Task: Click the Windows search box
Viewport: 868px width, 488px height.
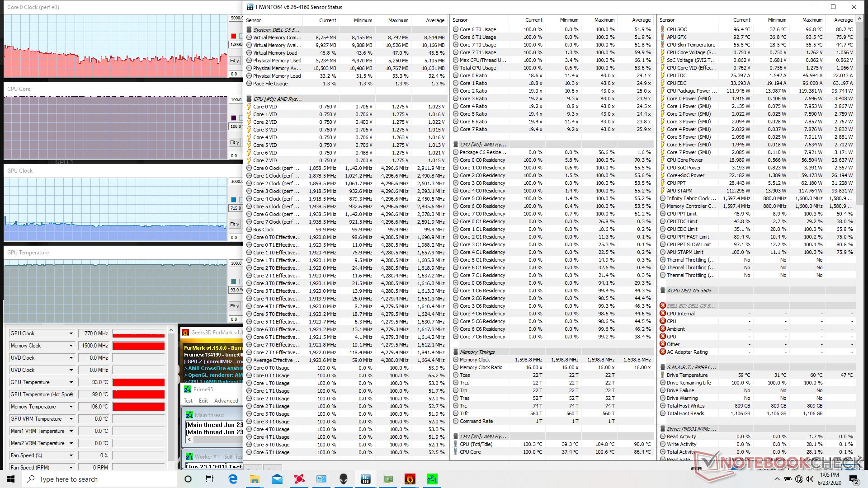Action: [x=99, y=479]
